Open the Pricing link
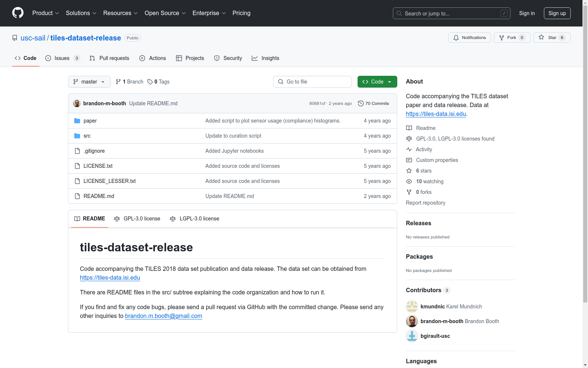 tap(241, 13)
